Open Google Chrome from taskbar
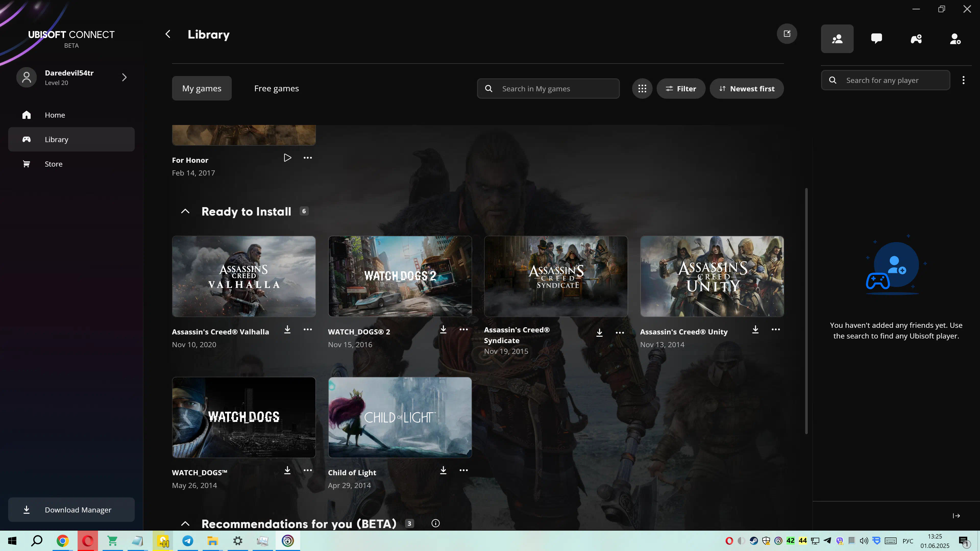Image resolution: width=980 pixels, height=551 pixels. pos(62,541)
